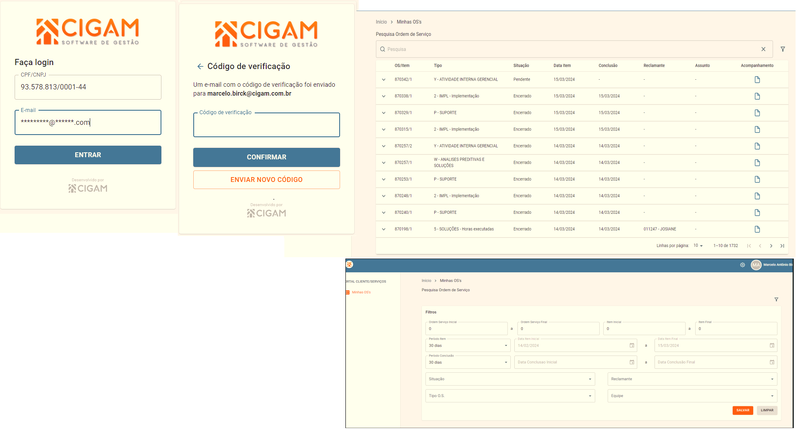The height and width of the screenshot is (429, 800).
Task: Click the CIGAM logo icon in the blue header
Action: pyautogui.click(x=349, y=264)
